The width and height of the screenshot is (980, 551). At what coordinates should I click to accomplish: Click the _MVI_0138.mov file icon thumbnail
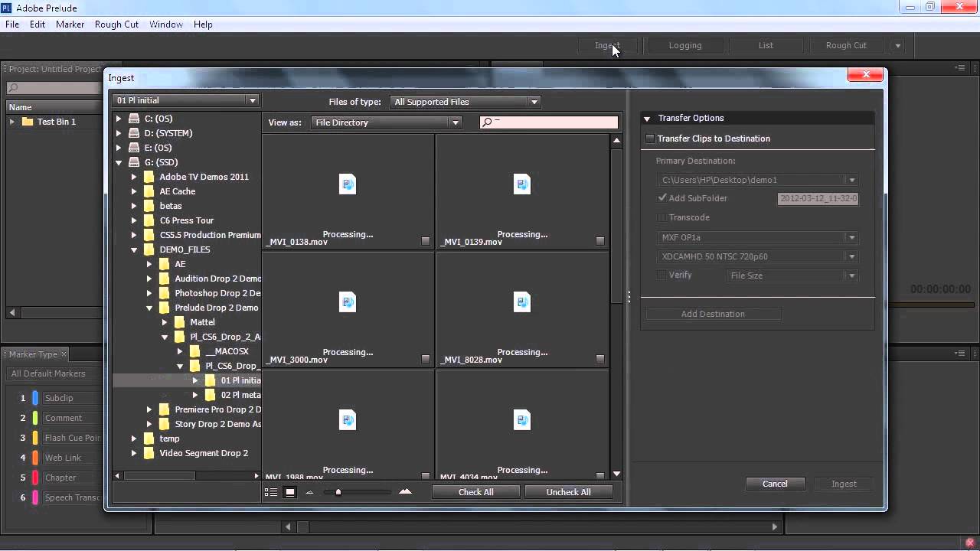click(x=348, y=184)
